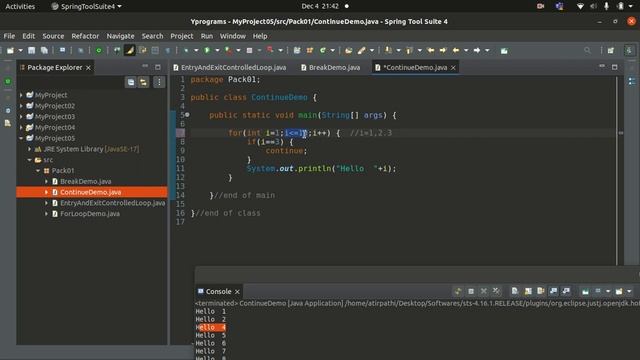Toggle Show Console on Standard Error
This screenshot has height=360, width=640.
coord(566,291)
